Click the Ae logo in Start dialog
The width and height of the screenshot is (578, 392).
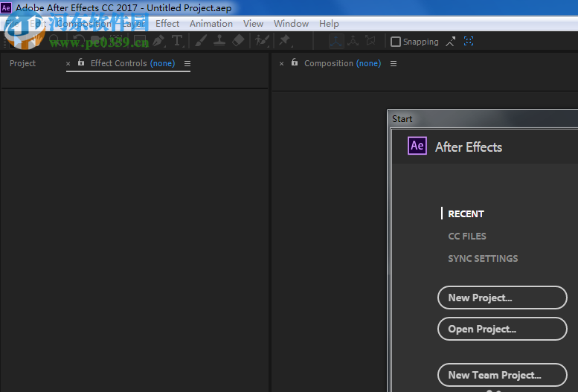click(x=417, y=146)
